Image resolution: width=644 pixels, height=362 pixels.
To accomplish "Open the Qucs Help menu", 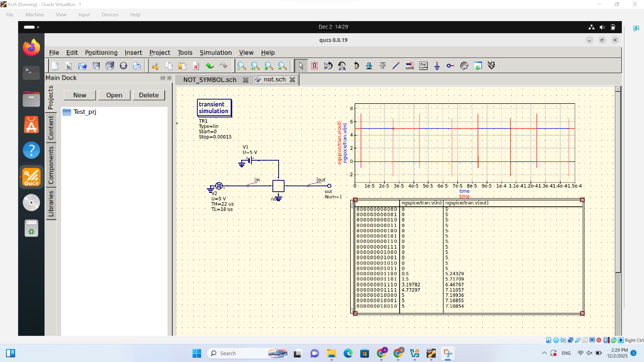I will pyautogui.click(x=268, y=53).
